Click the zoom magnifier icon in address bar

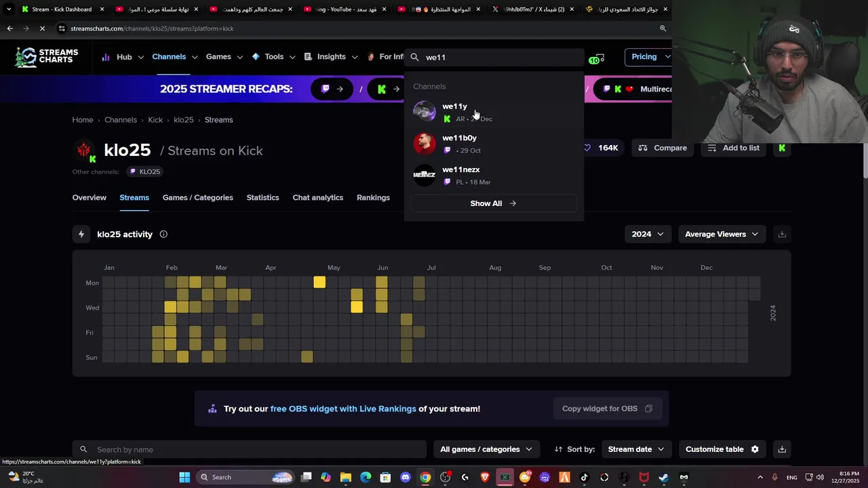663,28
